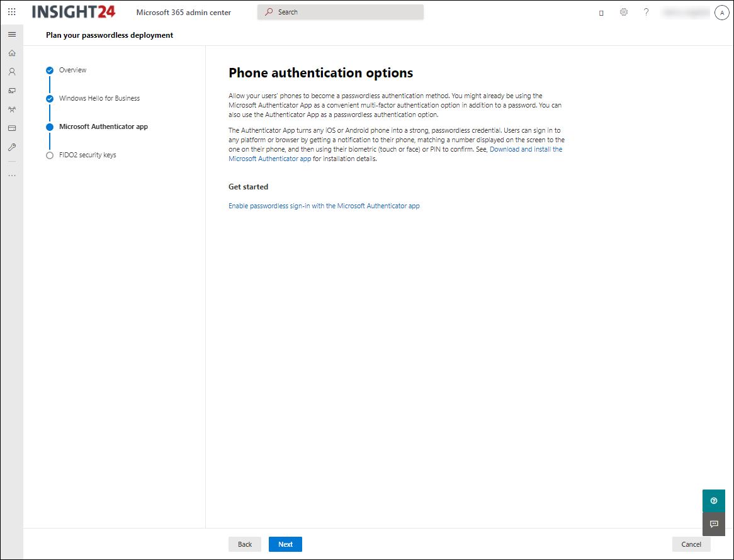
Task: Open Billing card icon in sidebar
Action: tap(11, 128)
